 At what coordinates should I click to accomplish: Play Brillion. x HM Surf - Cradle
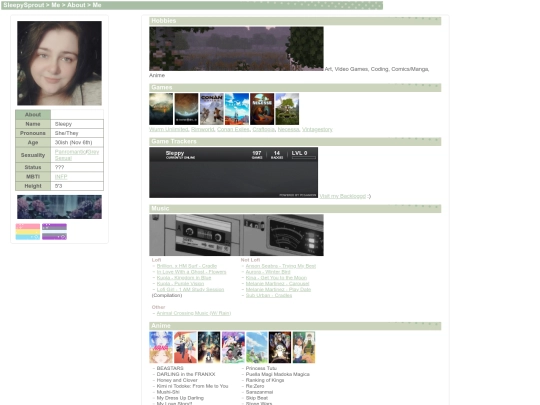187,266
